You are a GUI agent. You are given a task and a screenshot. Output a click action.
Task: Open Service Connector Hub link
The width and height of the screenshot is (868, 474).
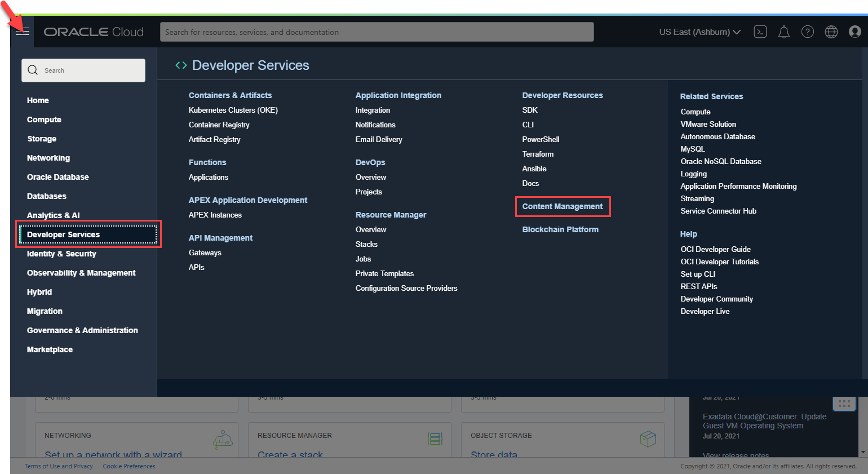719,211
